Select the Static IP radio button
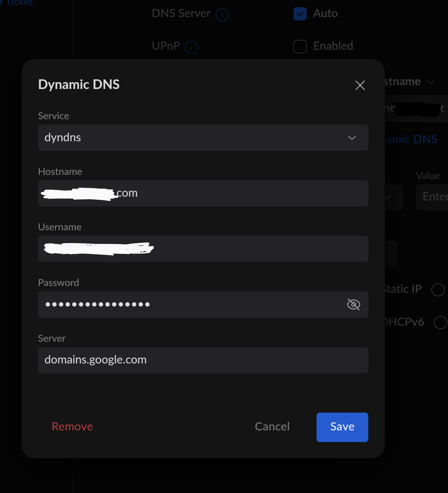 (x=438, y=290)
